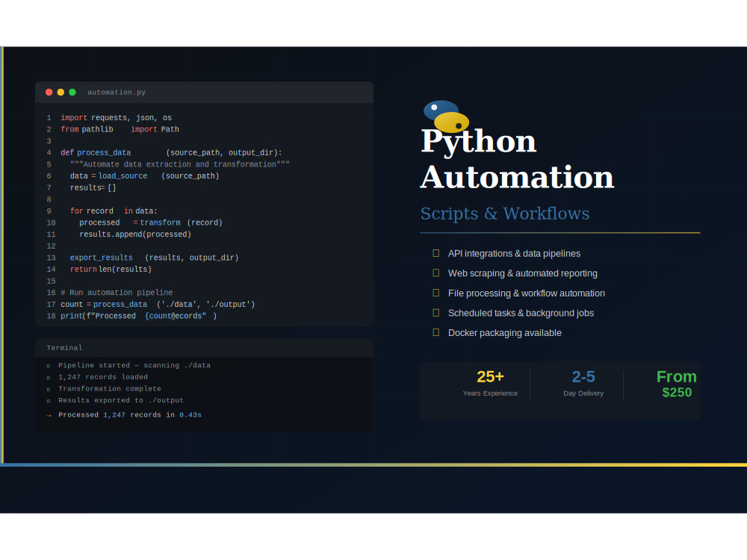Click the '0.43s' timing value
Screen dimensions: 747x560
pyautogui.click(x=190, y=414)
